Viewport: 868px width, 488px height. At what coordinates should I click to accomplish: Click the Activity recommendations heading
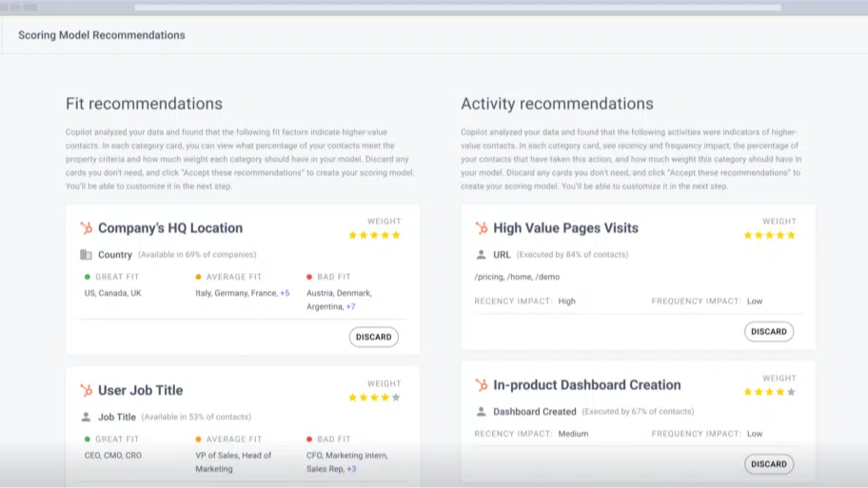pyautogui.click(x=557, y=104)
